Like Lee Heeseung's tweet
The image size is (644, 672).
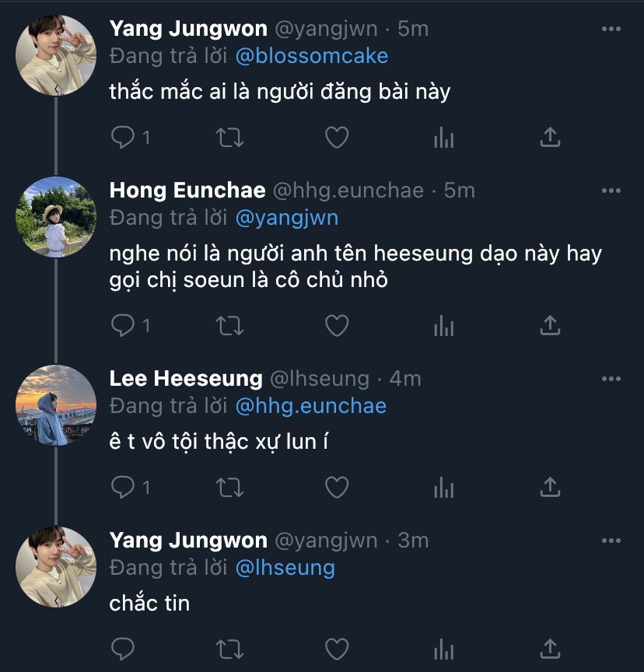pos(336,487)
